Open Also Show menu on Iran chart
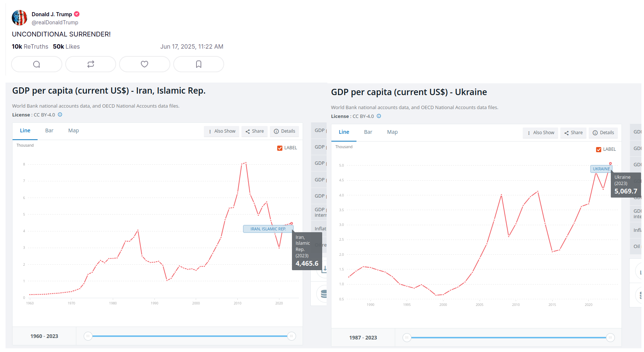 pos(222,131)
